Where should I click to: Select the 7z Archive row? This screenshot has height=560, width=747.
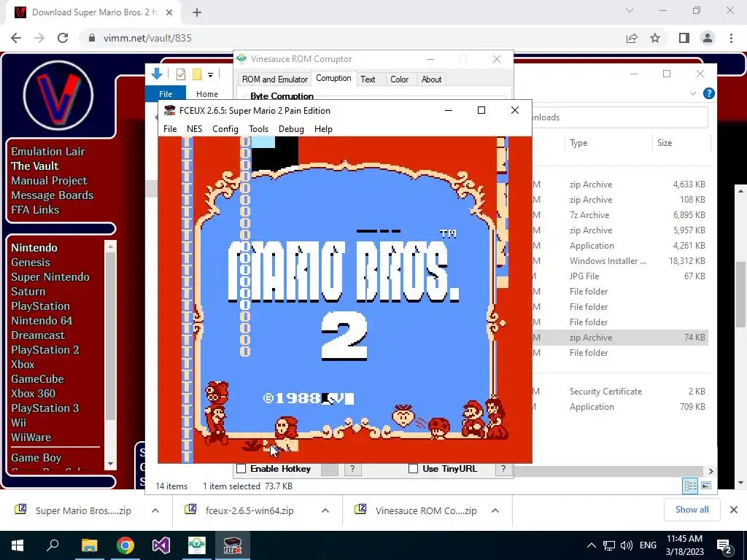[x=619, y=215]
